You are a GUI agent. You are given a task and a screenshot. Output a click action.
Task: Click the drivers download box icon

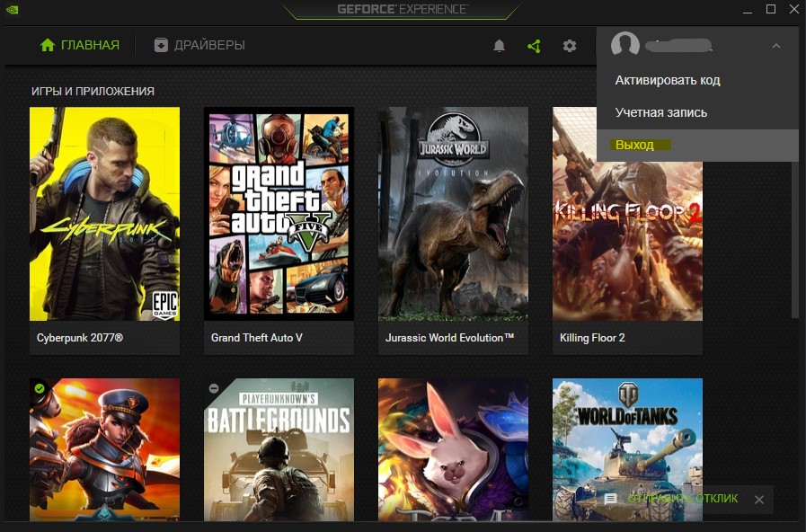pos(161,45)
